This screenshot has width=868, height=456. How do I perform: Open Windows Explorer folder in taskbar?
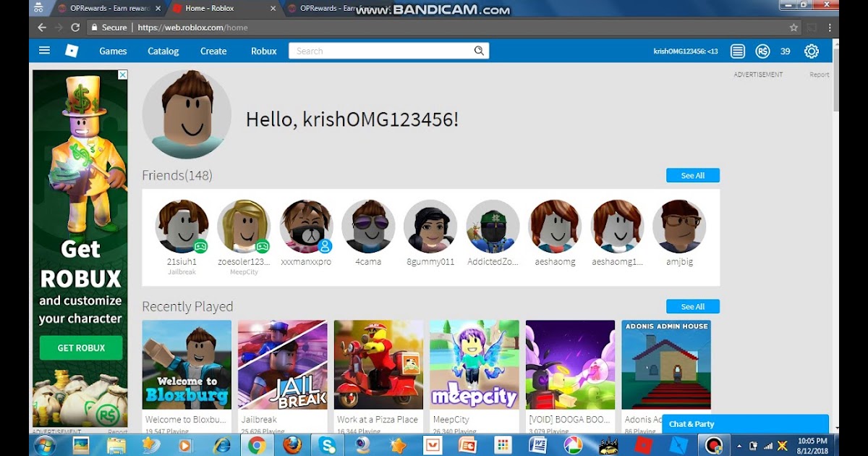116,445
